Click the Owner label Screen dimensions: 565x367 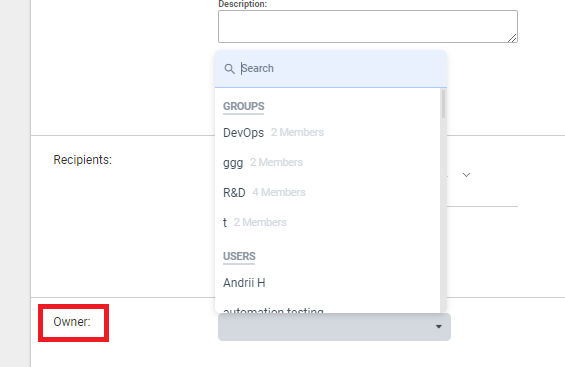click(72, 322)
